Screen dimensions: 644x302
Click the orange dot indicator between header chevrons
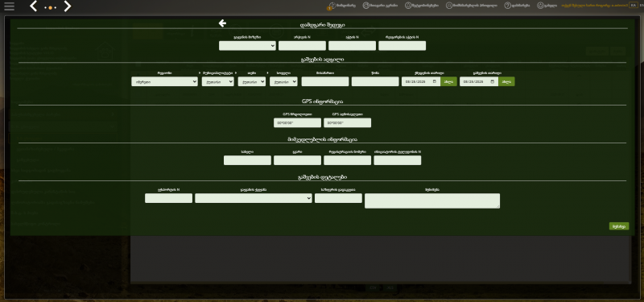(x=51, y=8)
